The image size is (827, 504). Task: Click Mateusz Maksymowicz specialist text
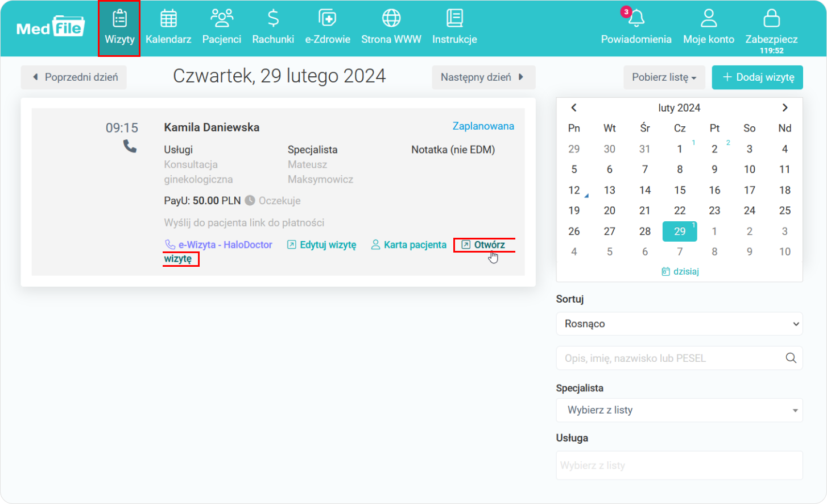click(320, 172)
